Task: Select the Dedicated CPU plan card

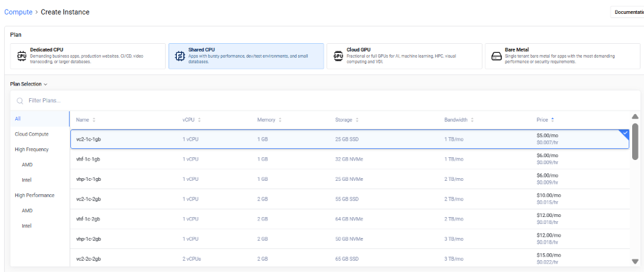Action: click(88, 56)
